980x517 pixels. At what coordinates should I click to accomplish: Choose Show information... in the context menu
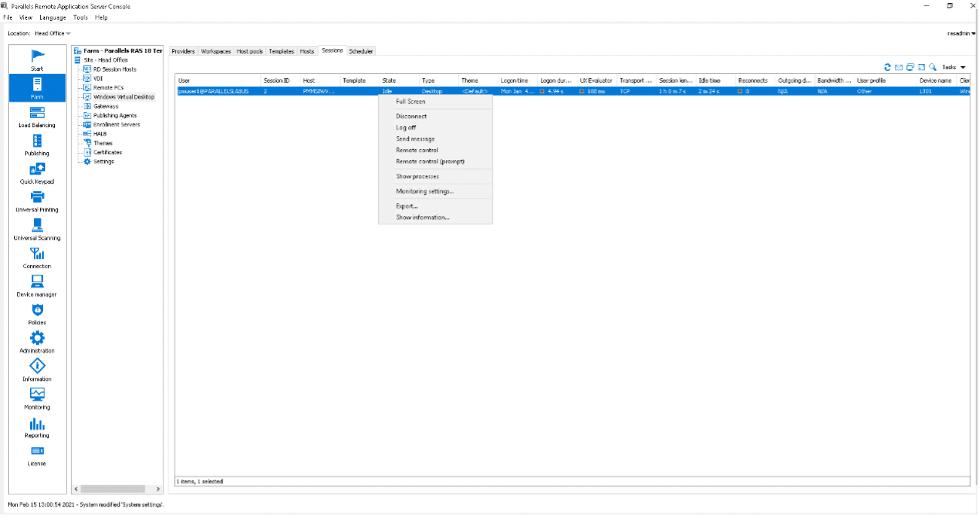(x=435, y=217)
